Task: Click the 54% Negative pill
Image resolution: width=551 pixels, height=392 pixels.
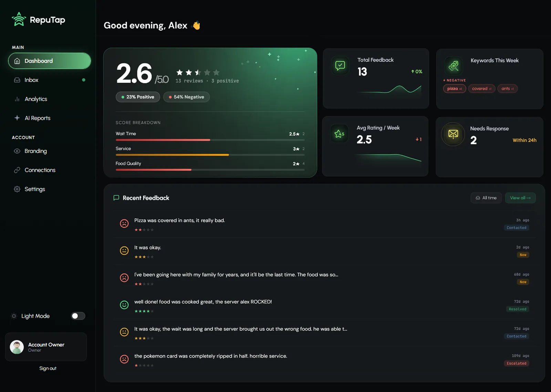Action: pyautogui.click(x=186, y=97)
